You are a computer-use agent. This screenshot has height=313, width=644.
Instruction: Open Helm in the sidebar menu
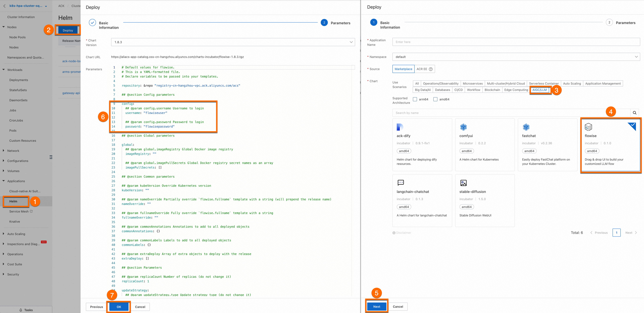pos(13,201)
